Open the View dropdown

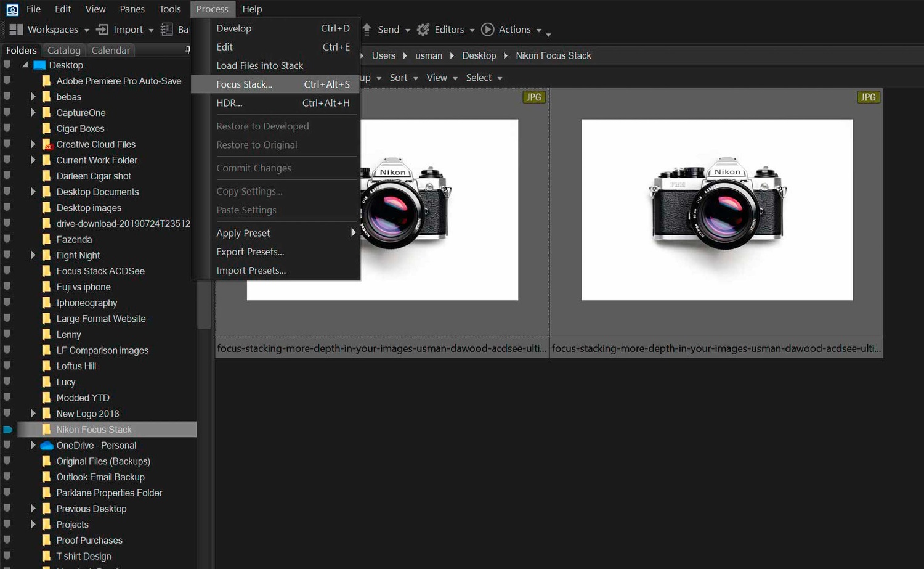(442, 78)
